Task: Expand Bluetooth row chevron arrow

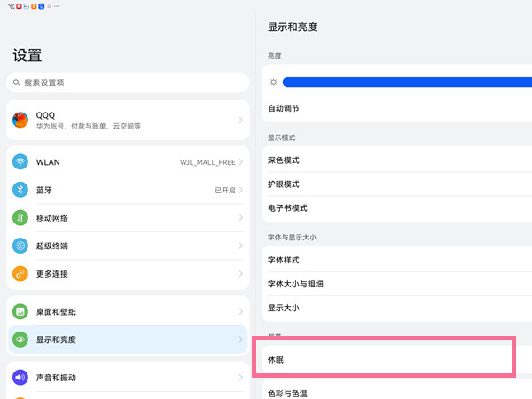Action: coord(240,191)
